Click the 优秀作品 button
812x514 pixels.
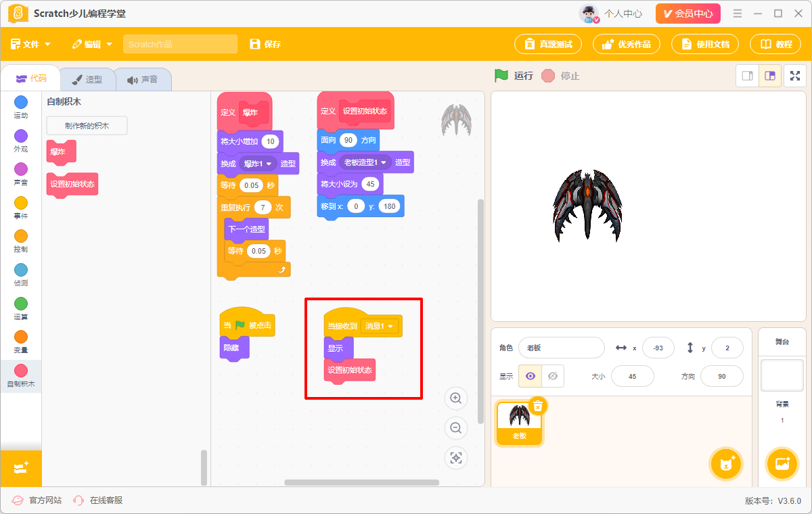pos(627,44)
